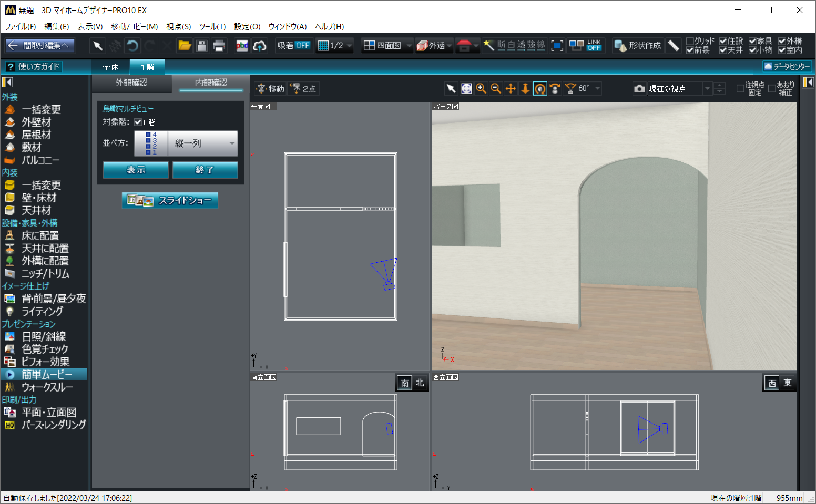
Task: Select the orbit rotate view tool
Action: 540,89
